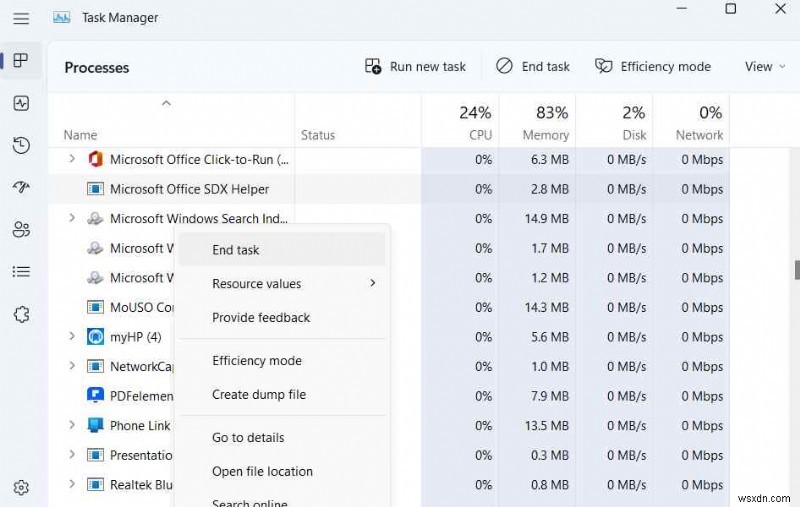Sort by the Network column header
Viewport: 800px width, 507px height.
691,121
